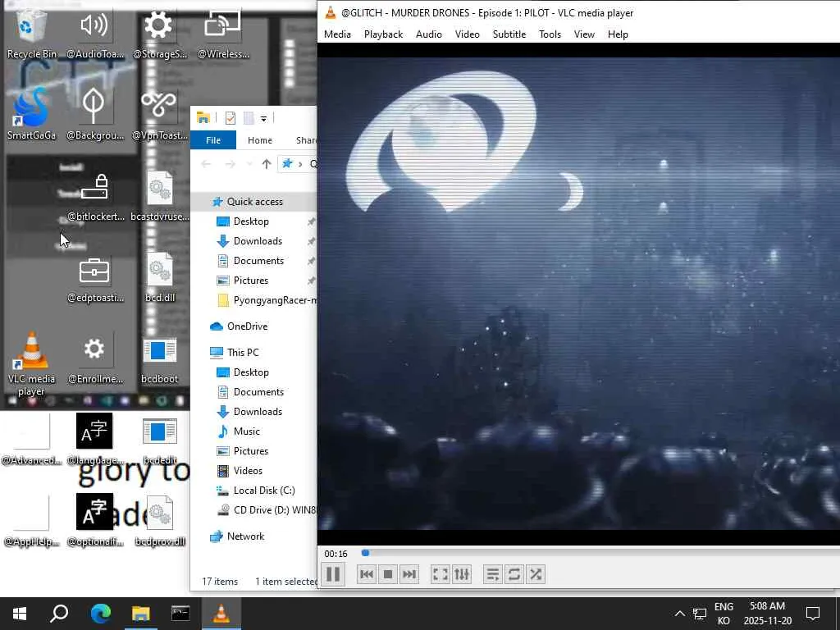Screen dimensions: 840x630
Task: Select @edptoasti... briefcase desktop icon
Action: click(95, 279)
